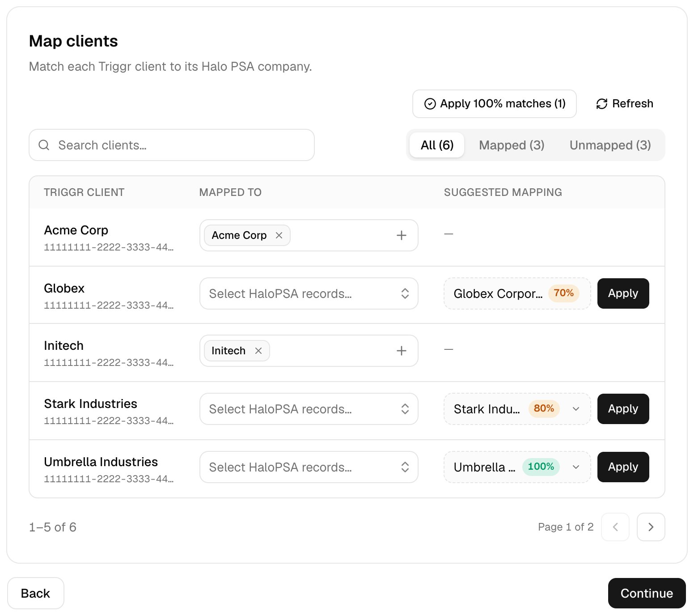Screen dimensions: 694x616
Task: Open Umbrella Industries HaloPSA records dropdown
Action: [x=309, y=467]
